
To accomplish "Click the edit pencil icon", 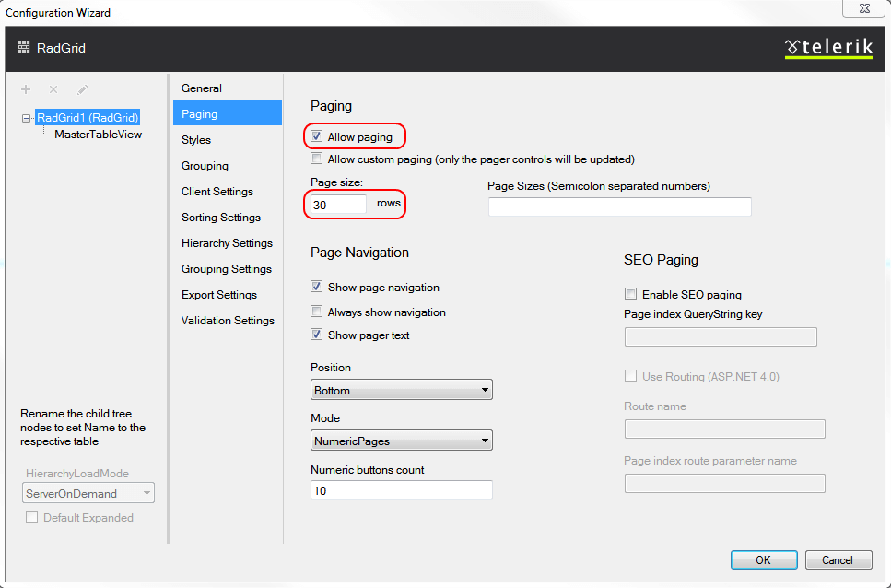I will tap(82, 89).
